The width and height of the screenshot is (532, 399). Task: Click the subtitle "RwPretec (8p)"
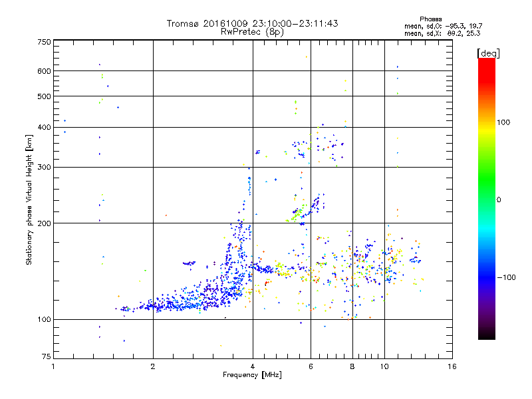(x=252, y=32)
